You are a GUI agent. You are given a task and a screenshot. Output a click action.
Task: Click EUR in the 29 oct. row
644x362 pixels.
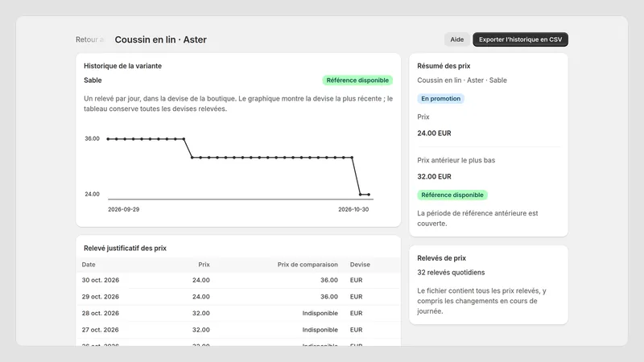[356, 296]
